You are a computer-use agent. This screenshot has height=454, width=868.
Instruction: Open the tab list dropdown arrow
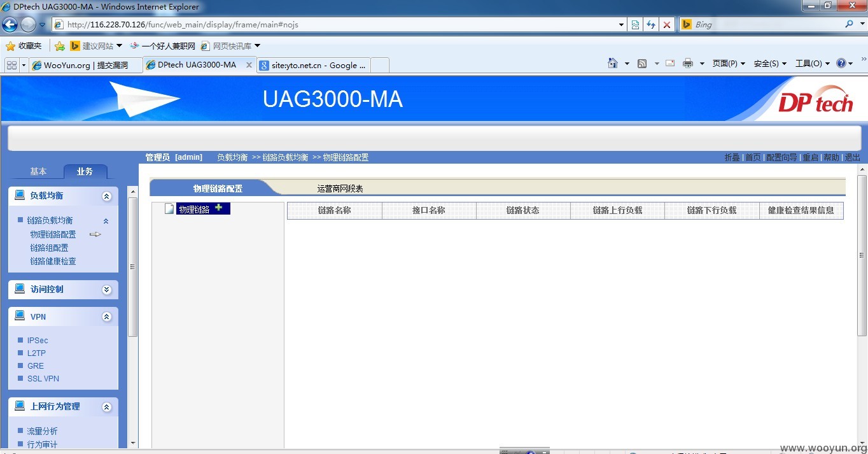(x=24, y=65)
